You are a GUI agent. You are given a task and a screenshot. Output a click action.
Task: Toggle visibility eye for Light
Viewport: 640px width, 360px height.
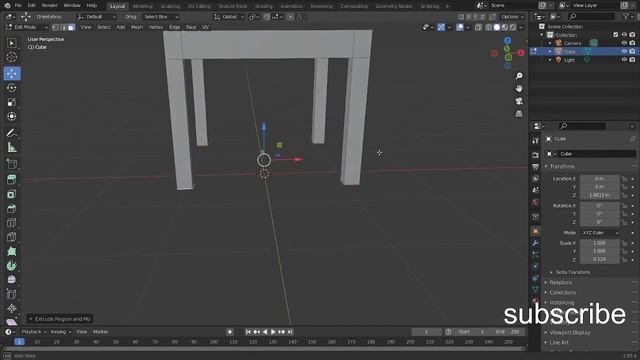(x=624, y=60)
